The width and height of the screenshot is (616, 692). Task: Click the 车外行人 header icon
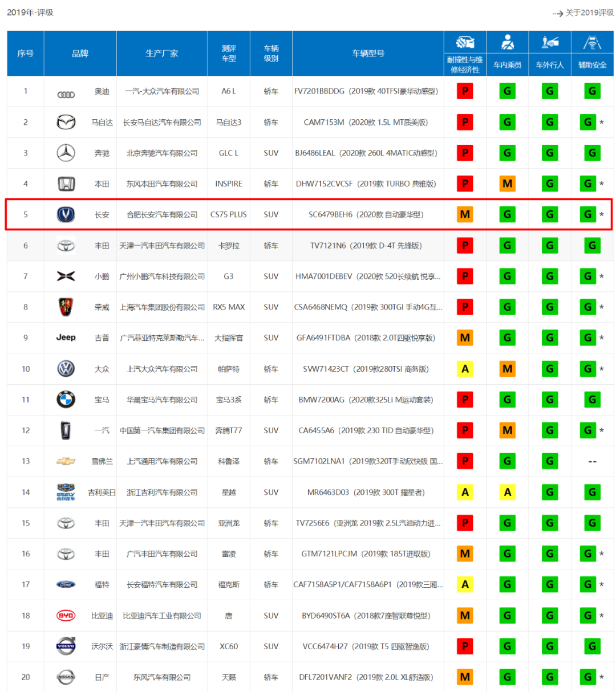tap(550, 43)
